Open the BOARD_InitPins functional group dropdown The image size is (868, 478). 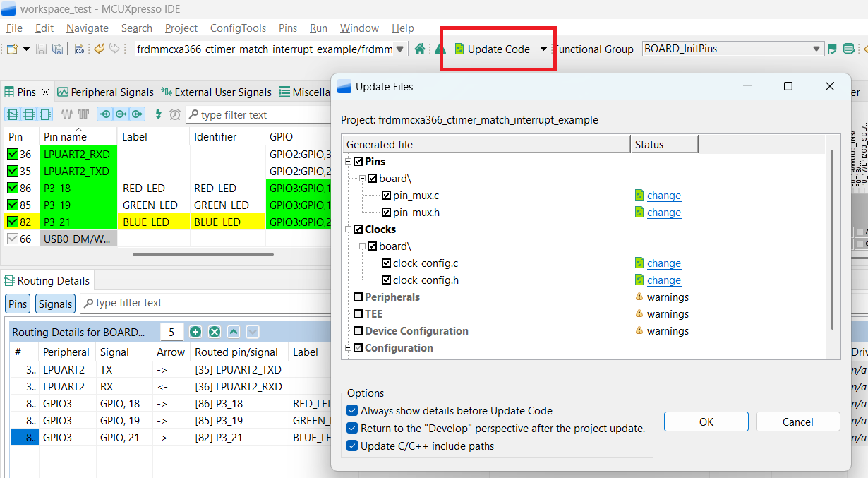tap(816, 49)
